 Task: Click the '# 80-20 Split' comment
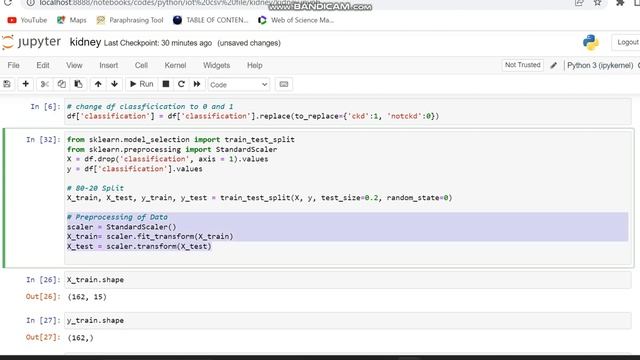pos(96,188)
